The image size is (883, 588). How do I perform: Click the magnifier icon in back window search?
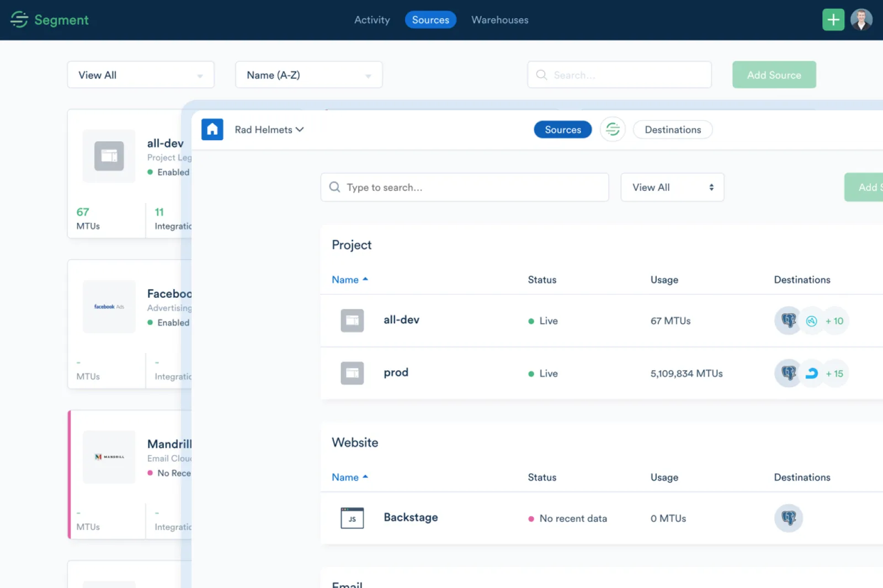[541, 74]
